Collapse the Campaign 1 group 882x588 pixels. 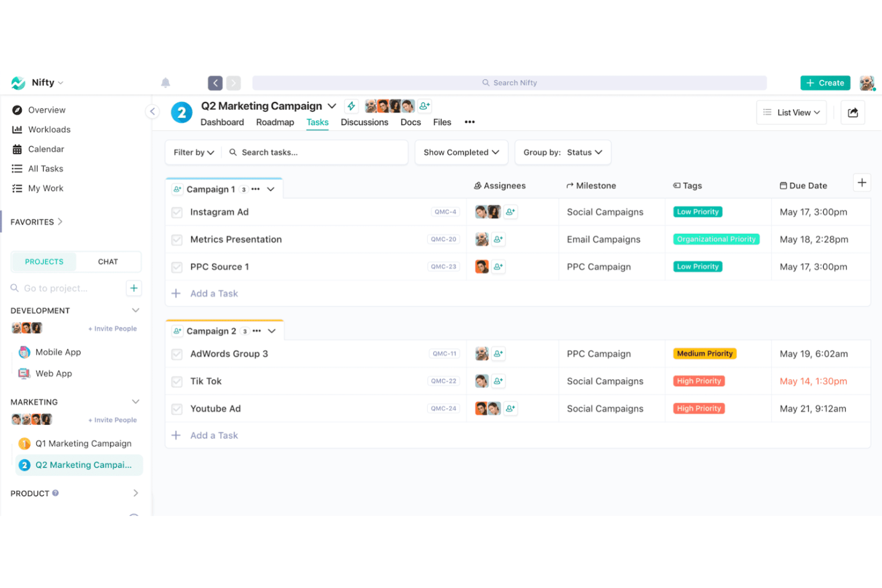271,189
